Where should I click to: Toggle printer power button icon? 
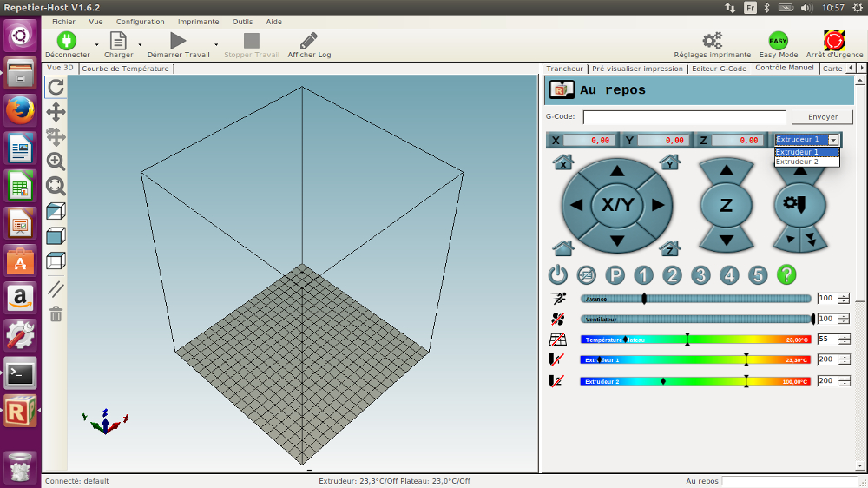tap(557, 274)
